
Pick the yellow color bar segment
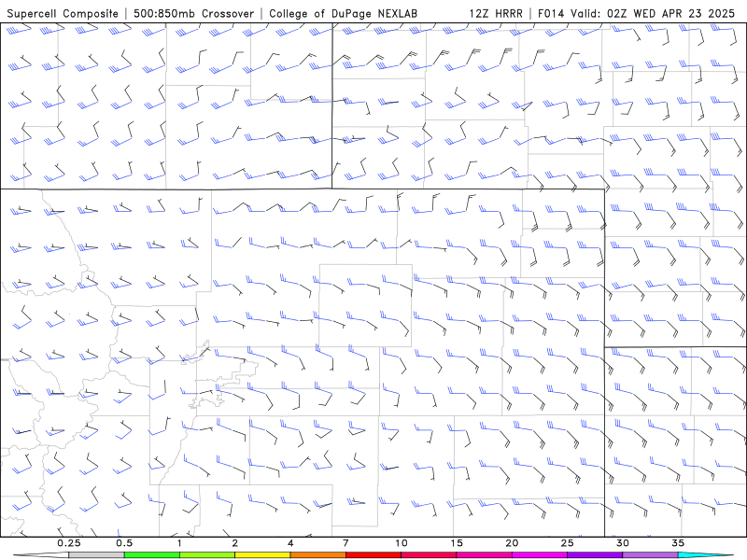pyautogui.click(x=262, y=555)
